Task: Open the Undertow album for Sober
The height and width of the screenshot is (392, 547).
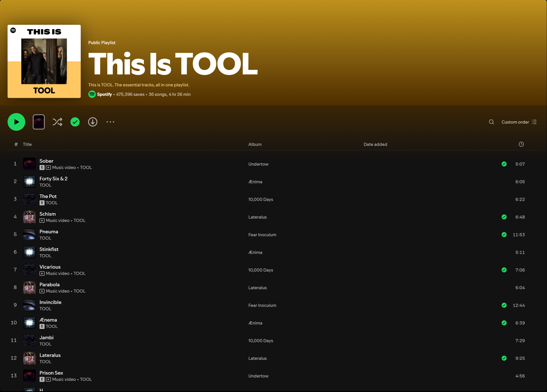Action: coord(258,164)
